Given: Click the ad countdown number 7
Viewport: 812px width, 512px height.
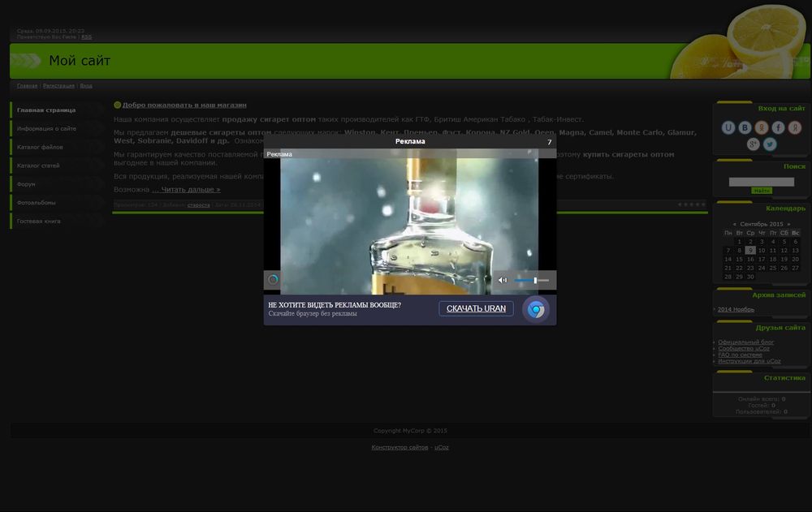Looking at the screenshot, I should coord(550,142).
